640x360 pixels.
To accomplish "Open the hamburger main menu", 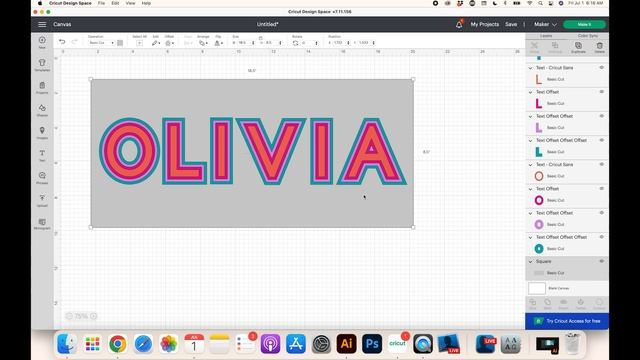I will pos(42,24).
